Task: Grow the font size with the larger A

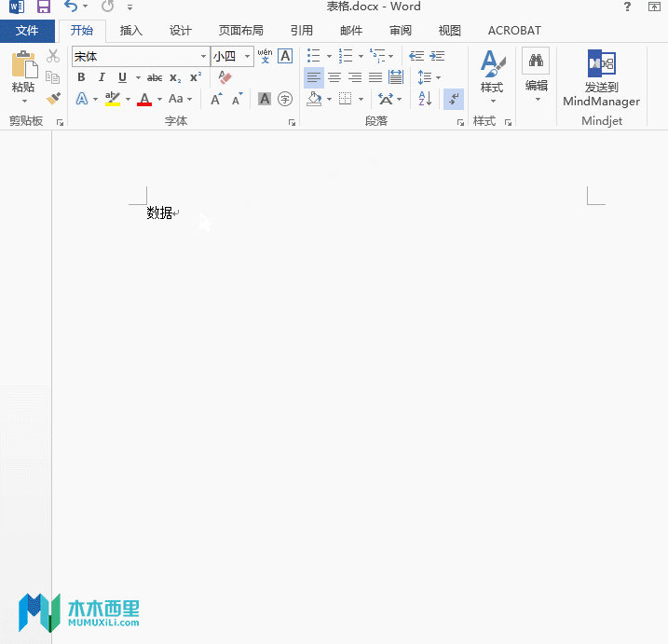Action: click(216, 99)
